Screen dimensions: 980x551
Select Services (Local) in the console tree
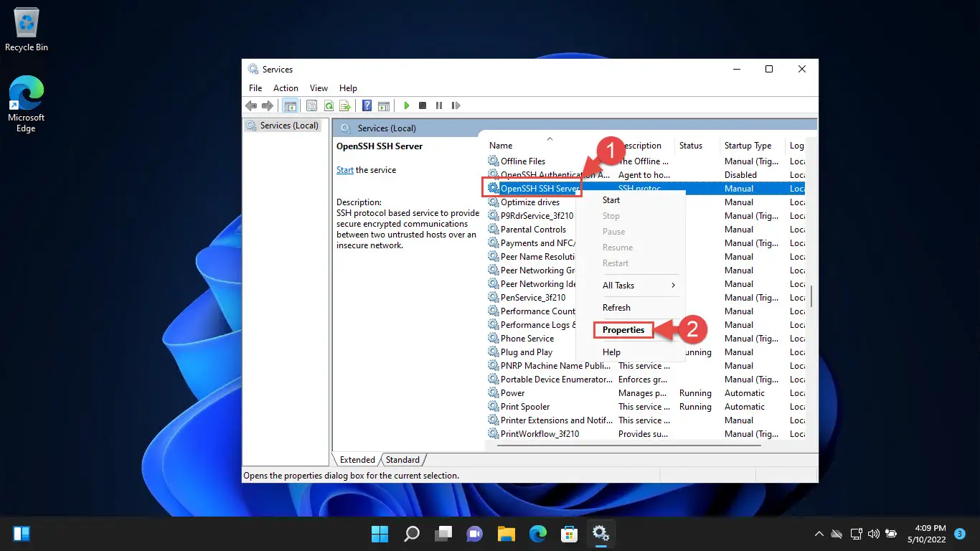(282, 126)
